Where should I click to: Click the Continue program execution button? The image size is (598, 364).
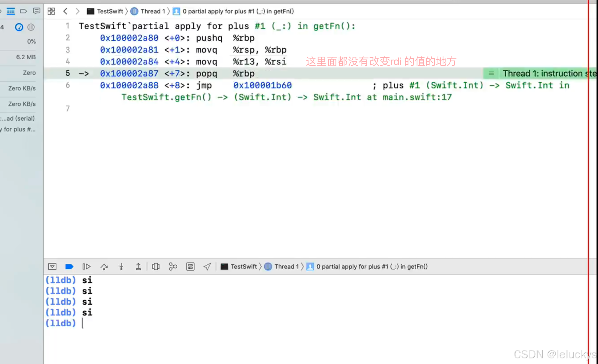[x=86, y=266]
